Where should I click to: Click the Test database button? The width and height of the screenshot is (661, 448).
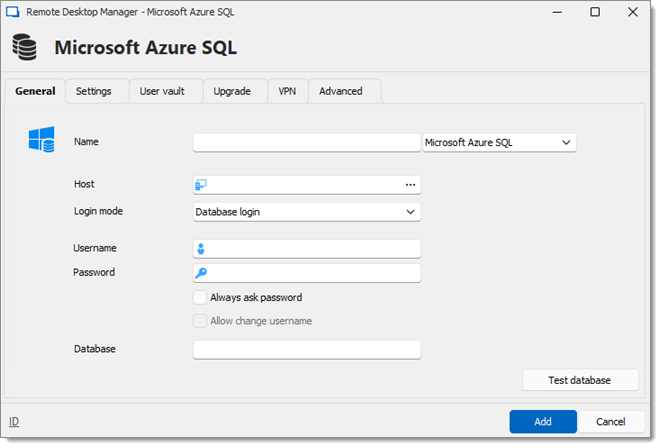pyautogui.click(x=580, y=380)
